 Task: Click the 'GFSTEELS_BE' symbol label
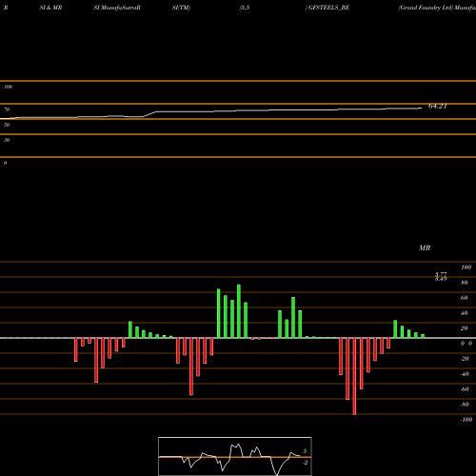(x=328, y=8)
